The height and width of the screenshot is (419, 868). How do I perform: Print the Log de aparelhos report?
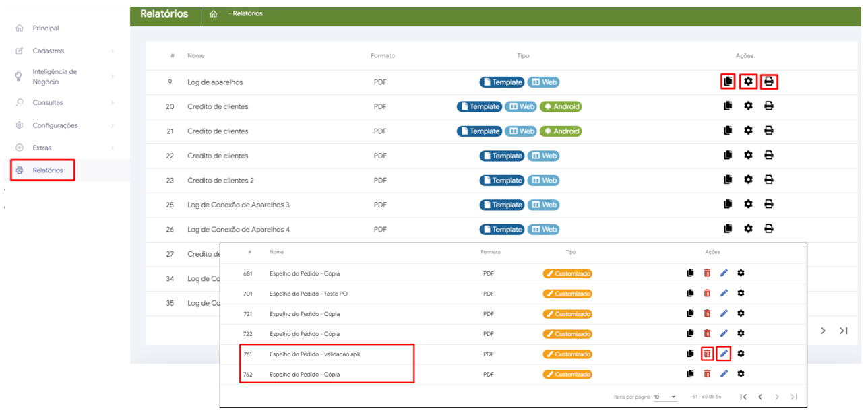coord(769,82)
